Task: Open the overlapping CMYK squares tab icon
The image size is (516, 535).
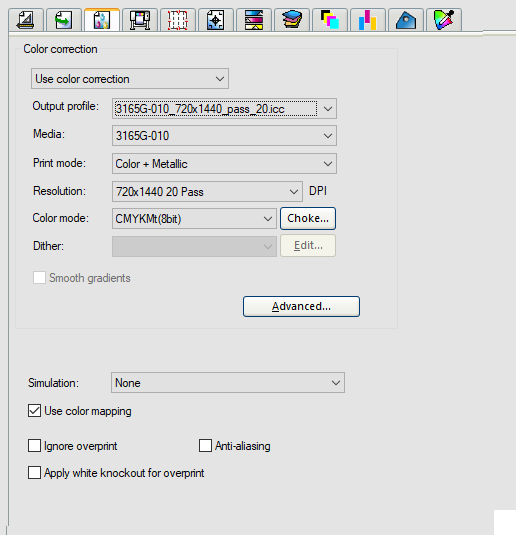Action: click(330, 20)
